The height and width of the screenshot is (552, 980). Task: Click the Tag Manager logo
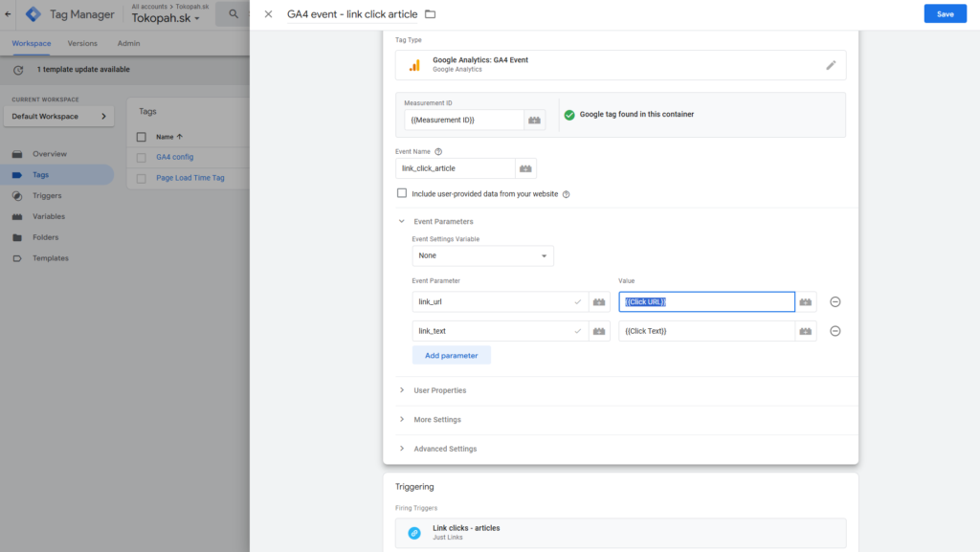pos(33,13)
